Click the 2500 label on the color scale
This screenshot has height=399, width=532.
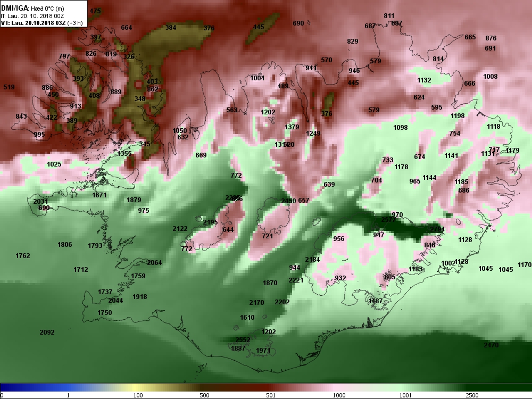[x=472, y=395]
